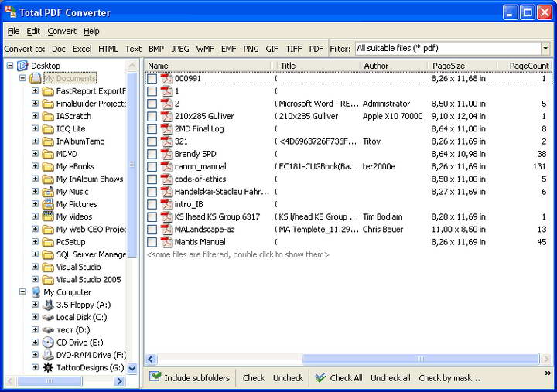Convert to Excel format
The height and width of the screenshot is (392, 557).
(x=82, y=49)
